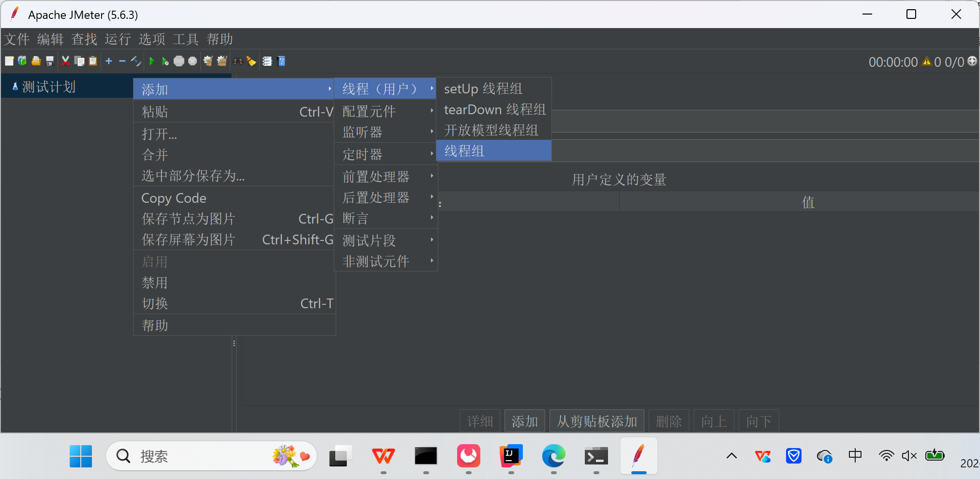The image size is (980, 479).
Task: Expand the 断言 submenu
Action: 386,218
